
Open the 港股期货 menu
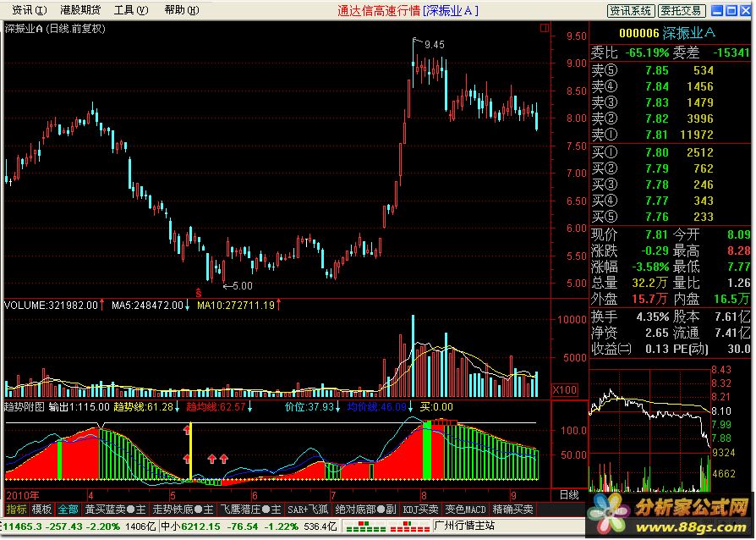[80, 9]
